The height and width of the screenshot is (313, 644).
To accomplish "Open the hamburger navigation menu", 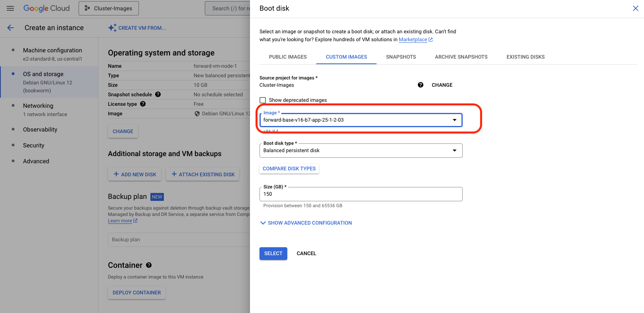I will tap(10, 8).
